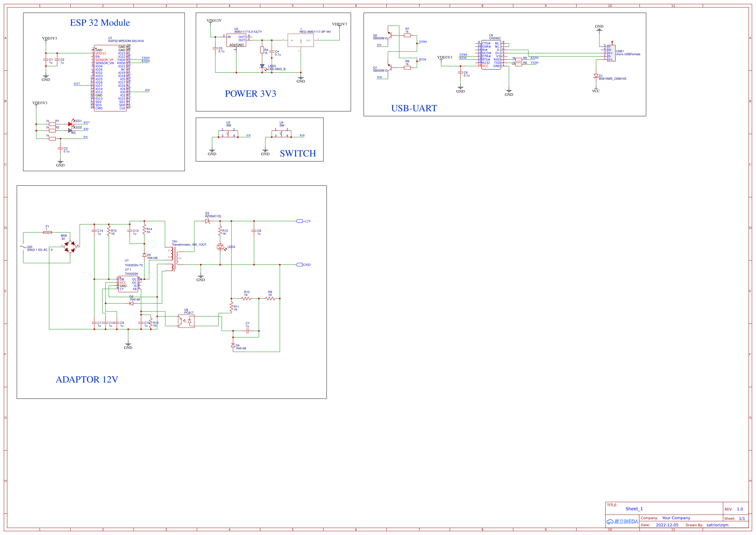Click the VDD12V power flag label
This screenshot has height=535, width=756.
pos(214,20)
